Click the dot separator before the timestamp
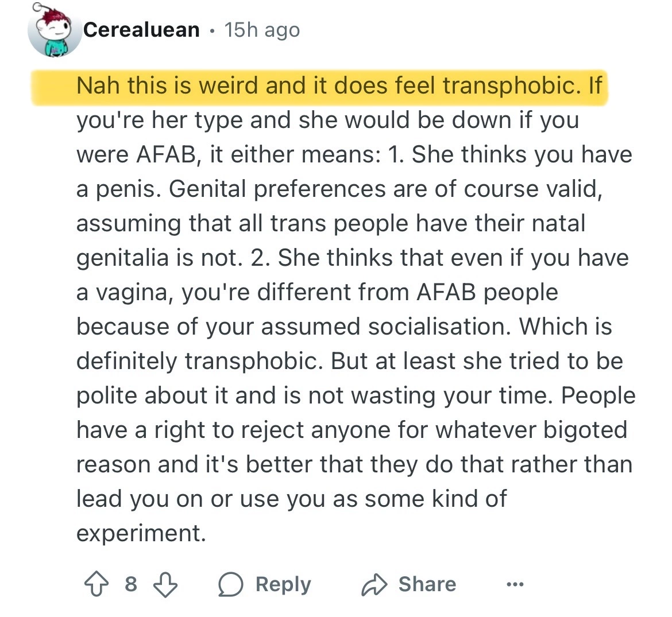 (213, 30)
